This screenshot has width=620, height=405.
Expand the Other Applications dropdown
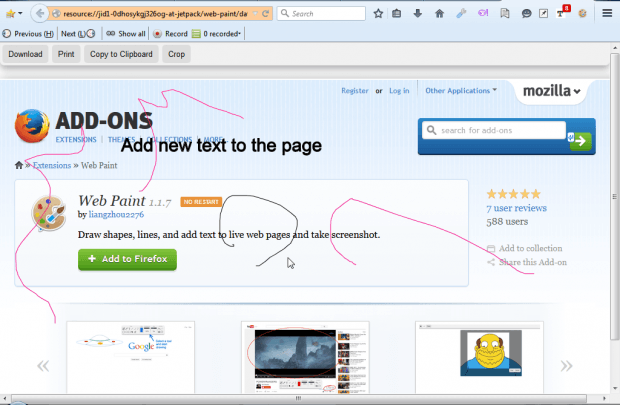(x=460, y=91)
